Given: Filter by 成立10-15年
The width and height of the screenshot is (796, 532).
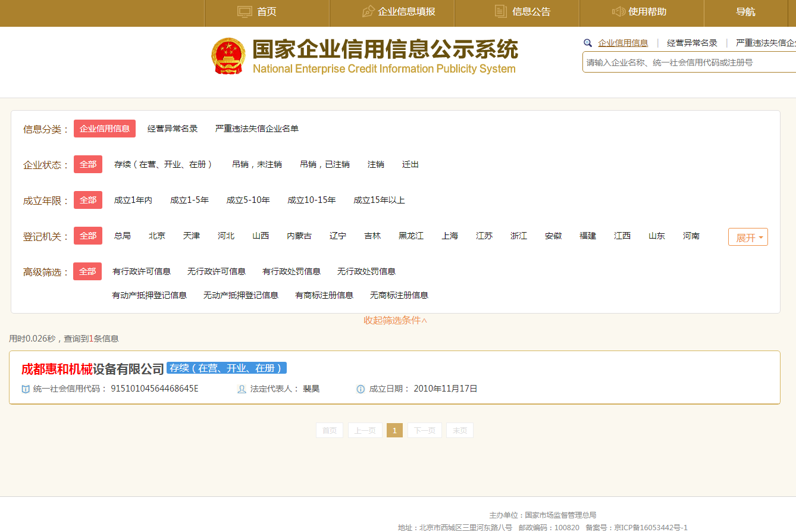Looking at the screenshot, I should 312,200.
